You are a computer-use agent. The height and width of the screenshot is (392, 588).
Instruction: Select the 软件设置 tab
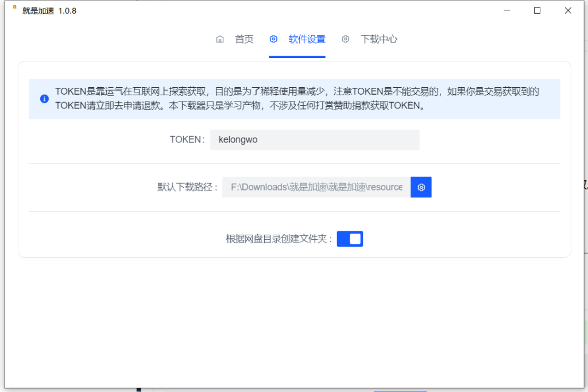click(x=307, y=39)
